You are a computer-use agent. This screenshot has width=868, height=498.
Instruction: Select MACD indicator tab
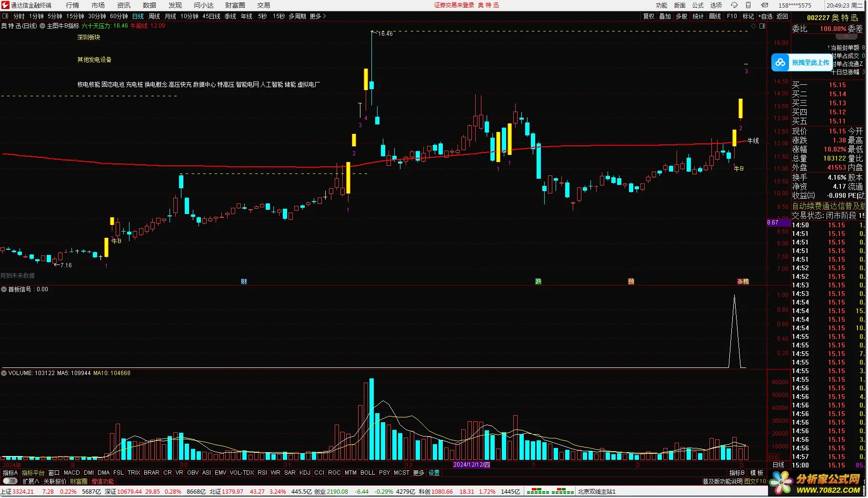(x=72, y=473)
